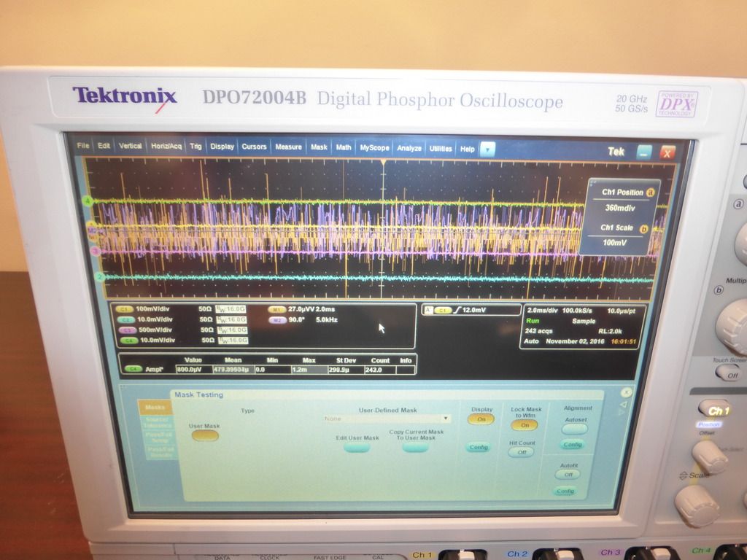Click the C4 badge in the Ampl measurement row
747x560 pixels.
coord(133,369)
